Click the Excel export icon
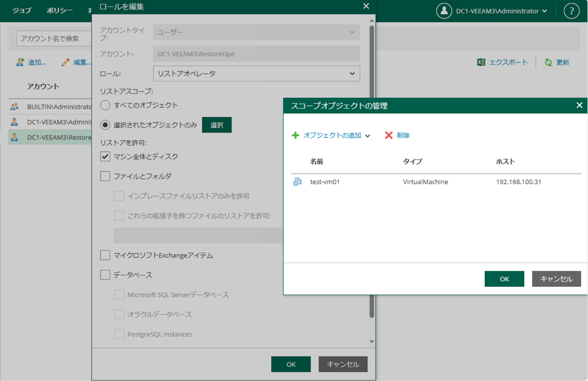This screenshot has width=588, height=381. (481, 62)
